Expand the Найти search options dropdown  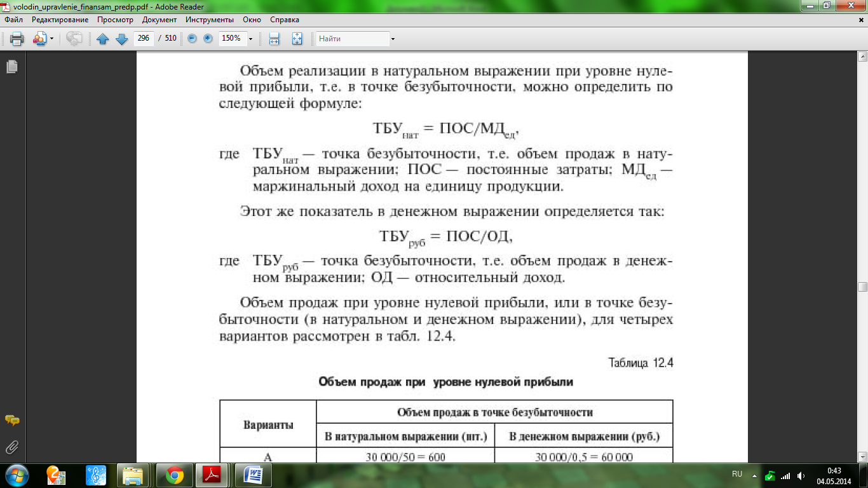[393, 39]
